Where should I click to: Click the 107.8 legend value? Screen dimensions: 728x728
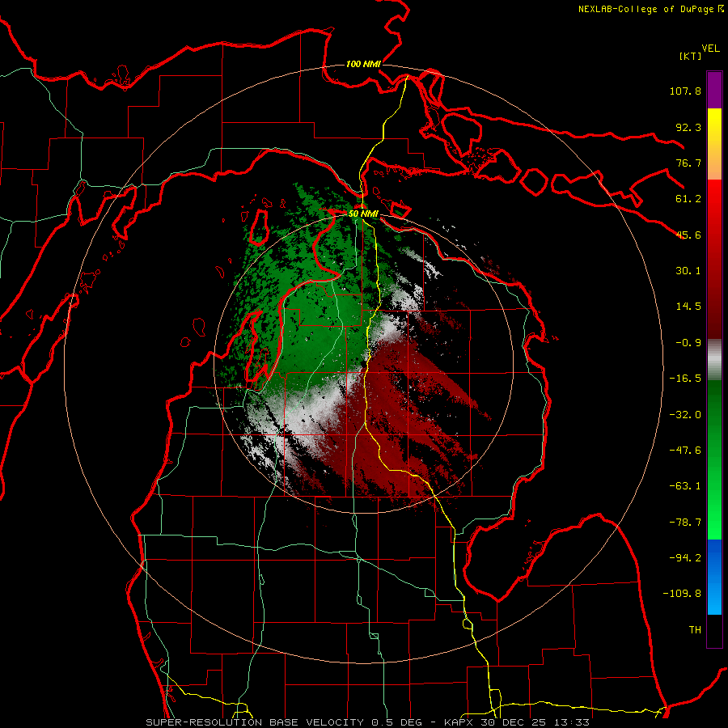[685, 91]
